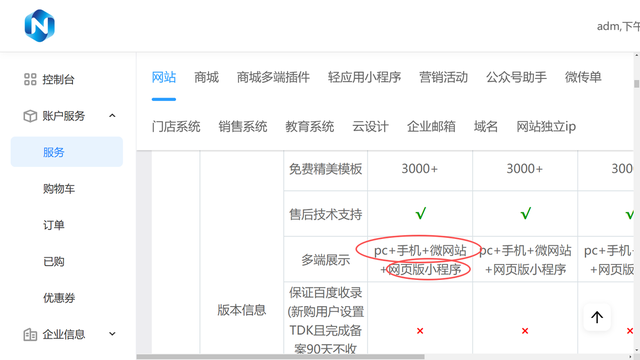The width and height of the screenshot is (640, 360).
Task: Open 已购 in the sidebar
Action: pos(54,261)
